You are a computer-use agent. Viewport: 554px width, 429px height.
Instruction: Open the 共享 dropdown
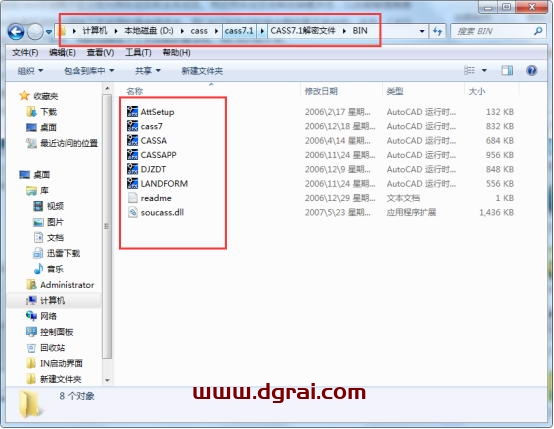(148, 71)
